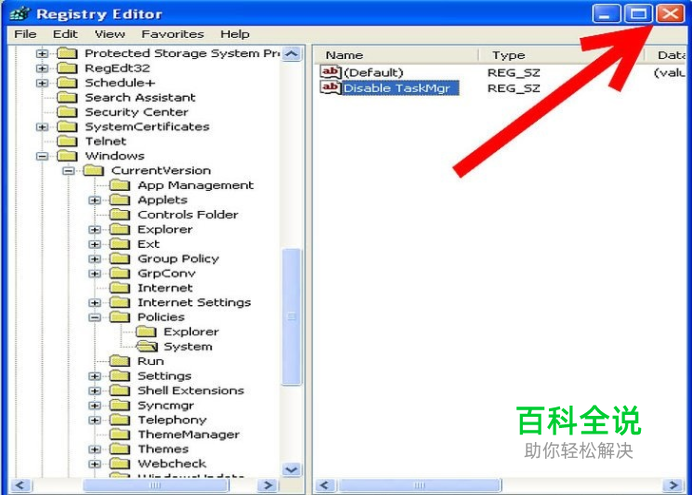
Task: Click the Disable TaskMgr value icon
Action: click(x=331, y=87)
